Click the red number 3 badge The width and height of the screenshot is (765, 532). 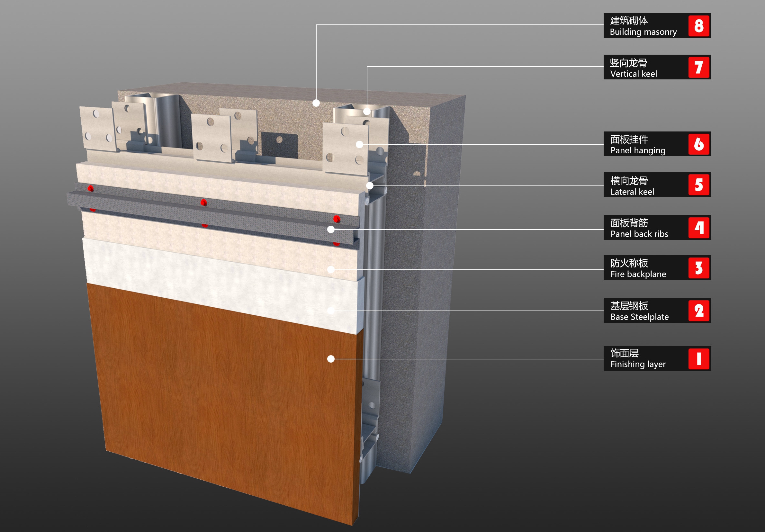pyautogui.click(x=699, y=268)
